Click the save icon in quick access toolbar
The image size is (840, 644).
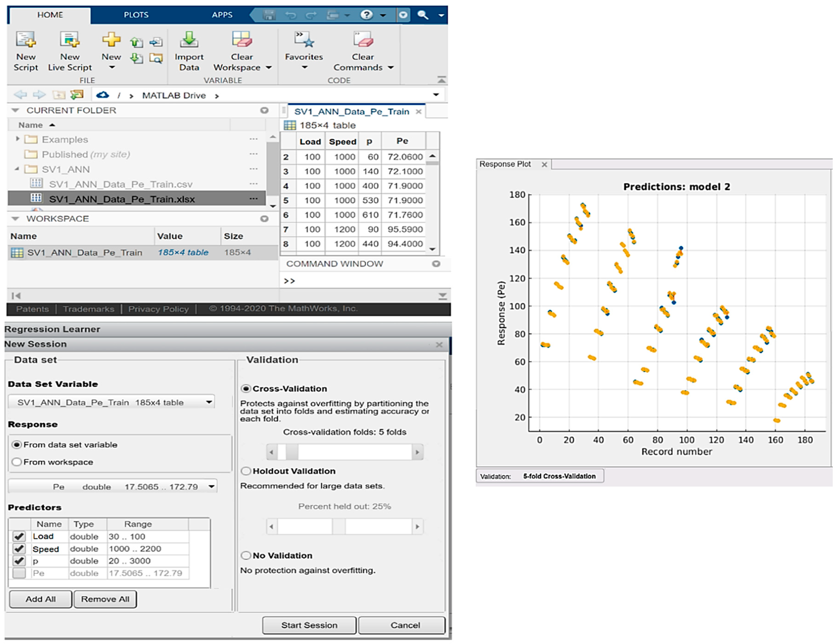coord(269,15)
